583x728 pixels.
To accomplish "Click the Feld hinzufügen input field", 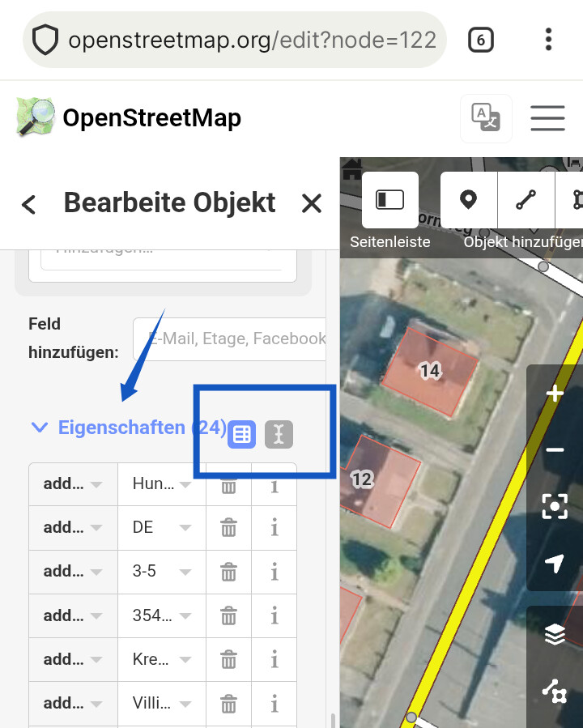I will pos(229,339).
